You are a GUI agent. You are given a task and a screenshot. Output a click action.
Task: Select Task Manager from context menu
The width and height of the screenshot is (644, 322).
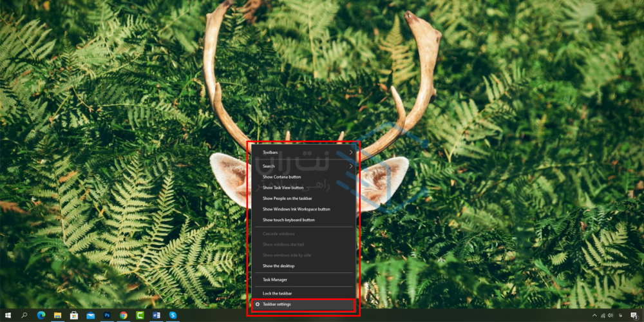pos(275,279)
